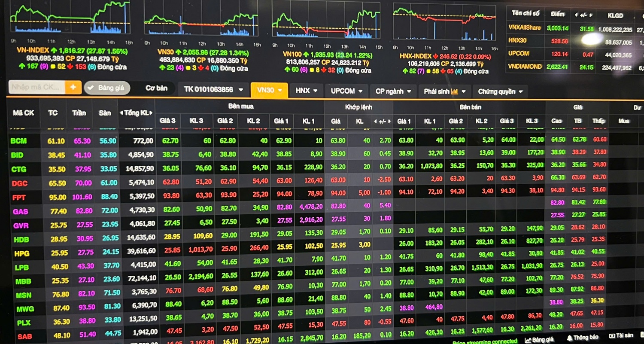The width and height of the screenshot is (644, 344).
Task: Switch to the UPCOM tab
Action: click(x=346, y=91)
